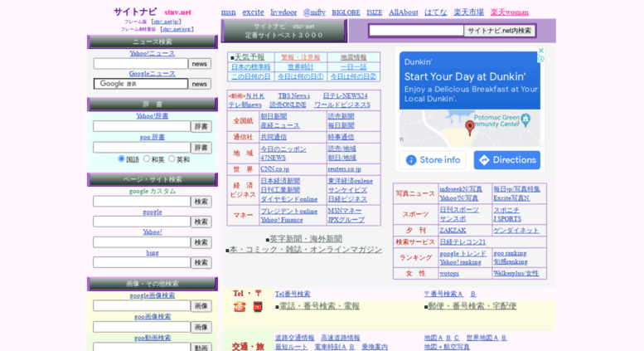Select the 英和 radio button
The width and height of the screenshot is (644, 351).
click(172, 158)
